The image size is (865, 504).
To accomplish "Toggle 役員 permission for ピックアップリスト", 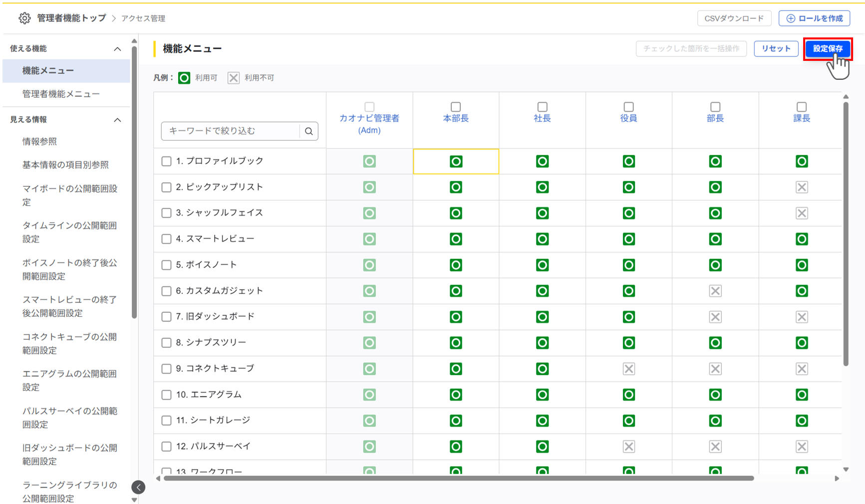I will (629, 187).
